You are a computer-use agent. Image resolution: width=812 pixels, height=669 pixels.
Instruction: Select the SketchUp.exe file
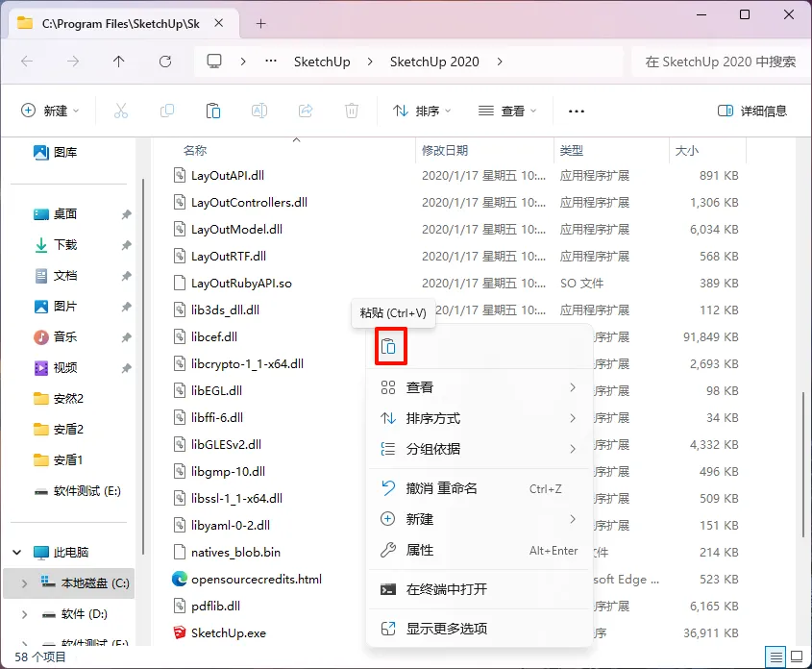pos(219,632)
